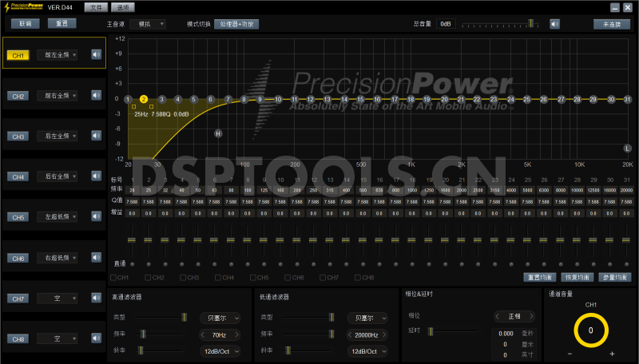Tick the CH8 checkbox below the equalizer
This screenshot has width=639, height=364.
[359, 278]
